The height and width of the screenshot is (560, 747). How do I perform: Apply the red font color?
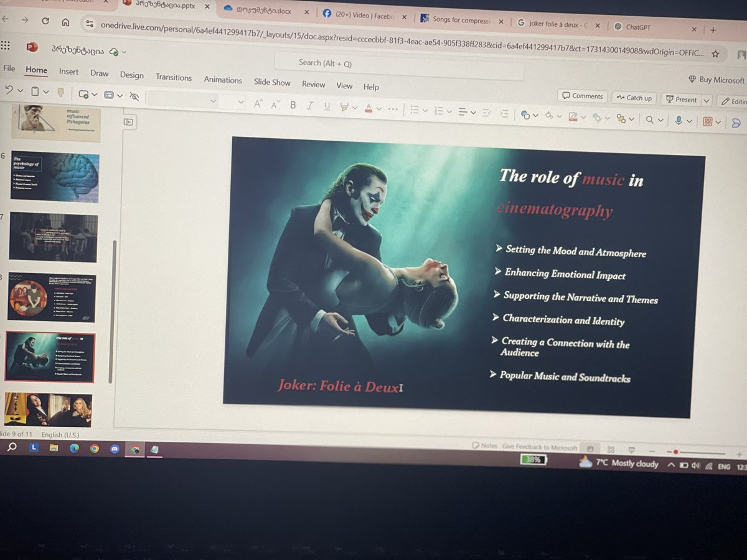coord(368,108)
